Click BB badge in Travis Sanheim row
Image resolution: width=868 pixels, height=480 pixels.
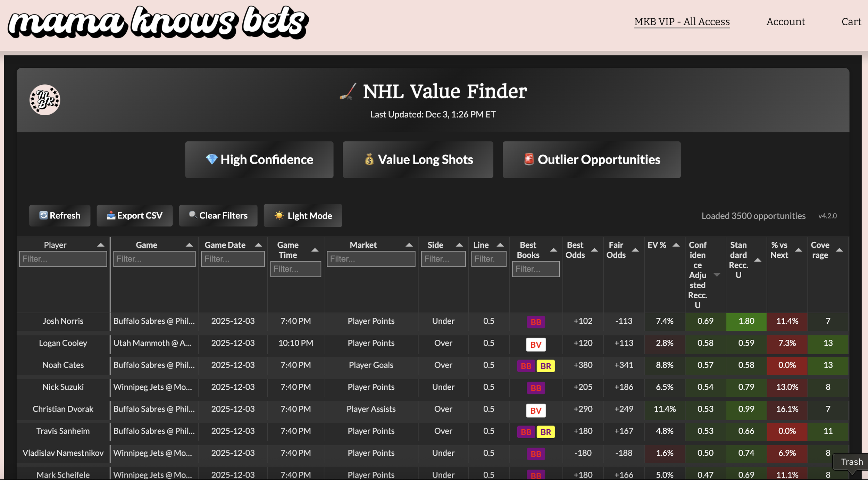(x=526, y=432)
